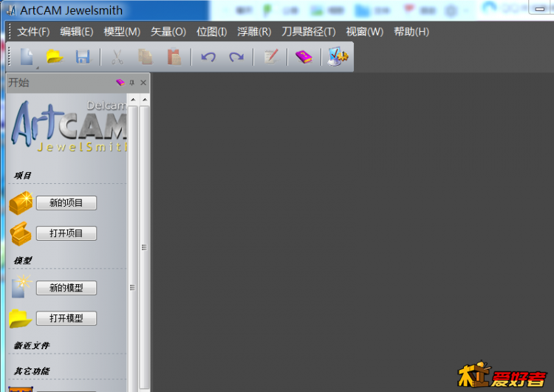Open the 模型(M) menu

[122, 32]
